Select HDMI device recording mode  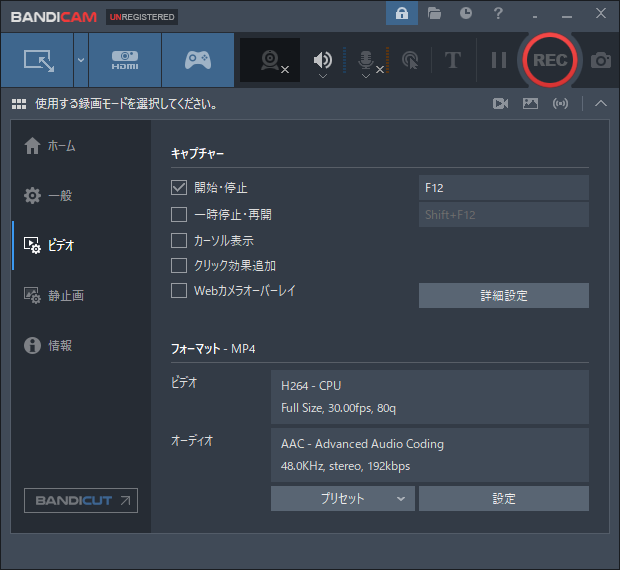point(125,60)
